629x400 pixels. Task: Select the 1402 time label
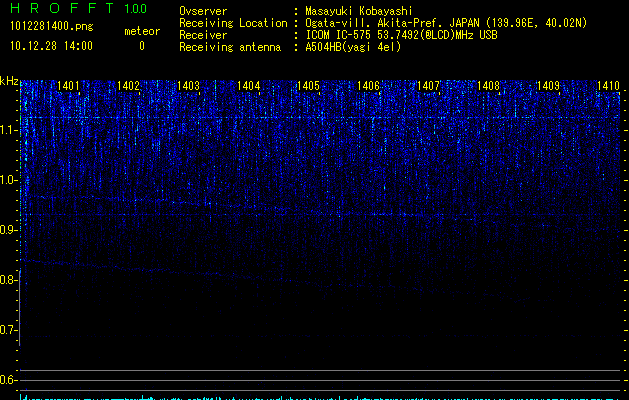coord(128,86)
